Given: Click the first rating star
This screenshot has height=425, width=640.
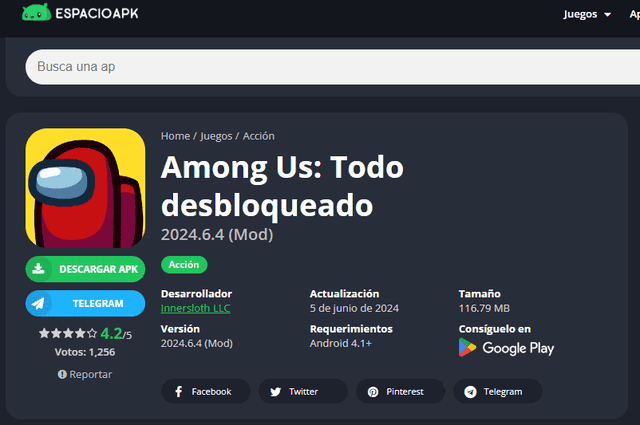Looking at the screenshot, I should [x=44, y=334].
